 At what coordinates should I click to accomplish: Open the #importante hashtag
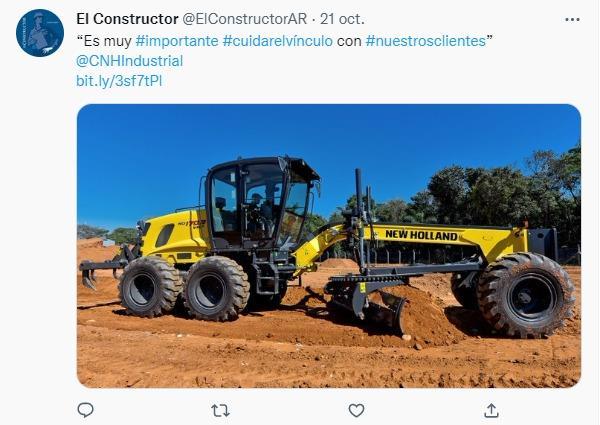[x=177, y=41]
